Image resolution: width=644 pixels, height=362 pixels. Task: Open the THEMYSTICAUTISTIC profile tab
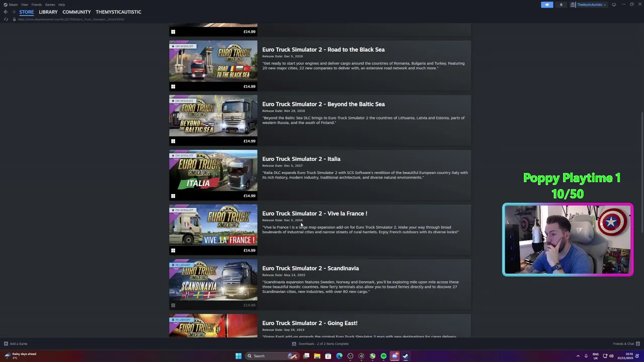[x=118, y=12]
